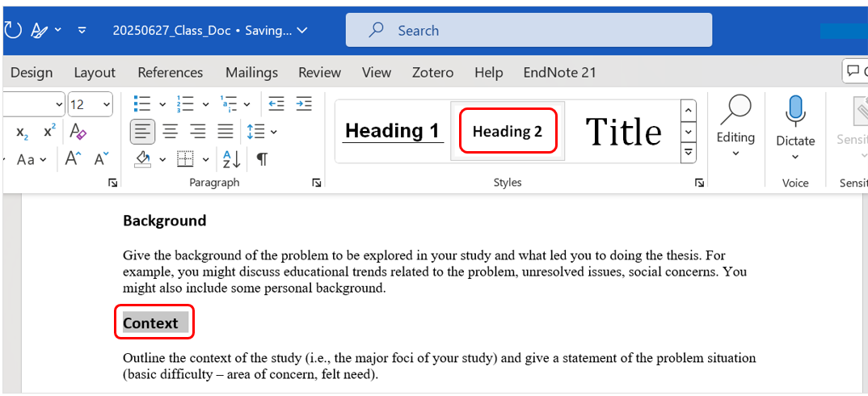Sort the selected text alphabetically

tap(231, 158)
